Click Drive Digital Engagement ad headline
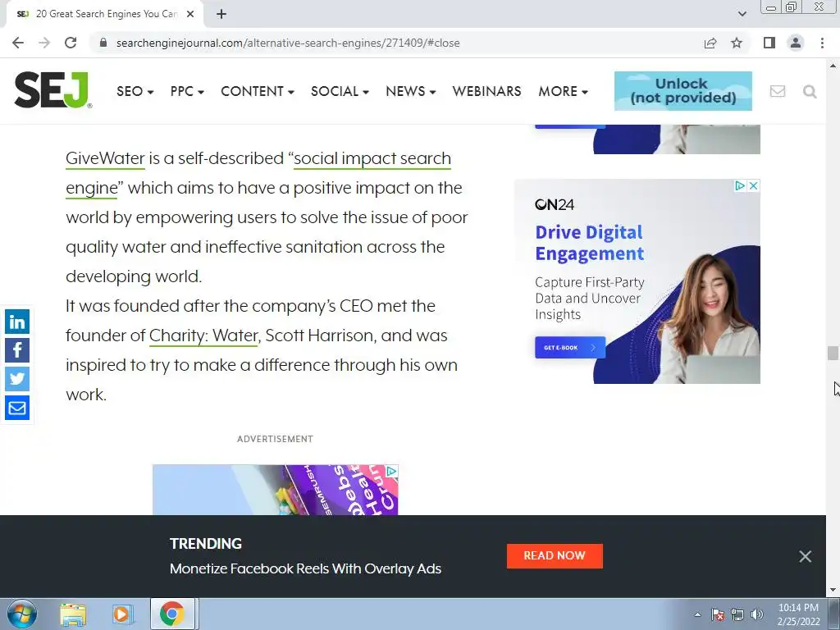 coord(589,243)
